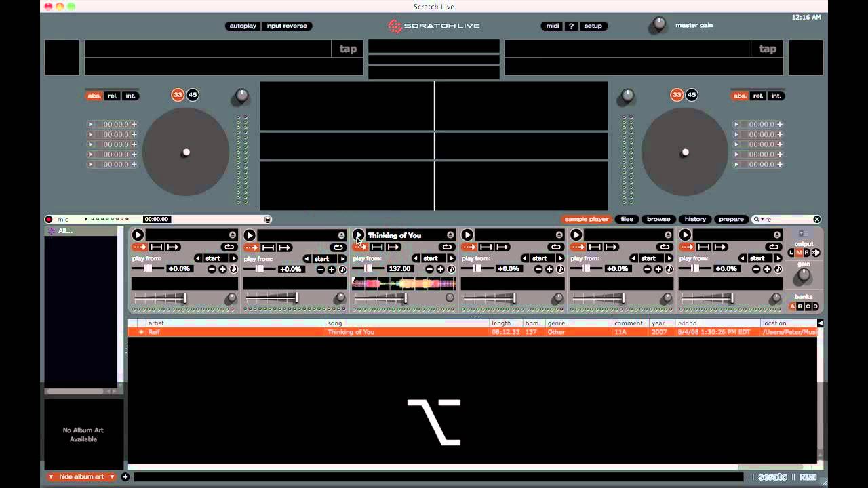This screenshot has width=868, height=488.
Task: Open the setup screen
Action: (593, 26)
